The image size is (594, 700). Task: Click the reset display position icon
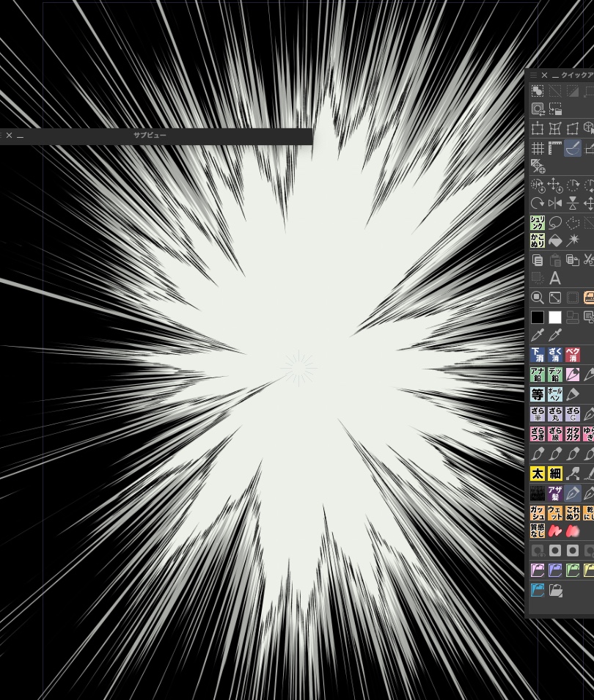click(555, 185)
